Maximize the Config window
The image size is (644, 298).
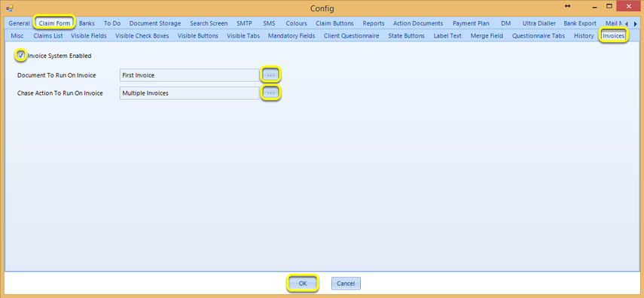tap(609, 6)
